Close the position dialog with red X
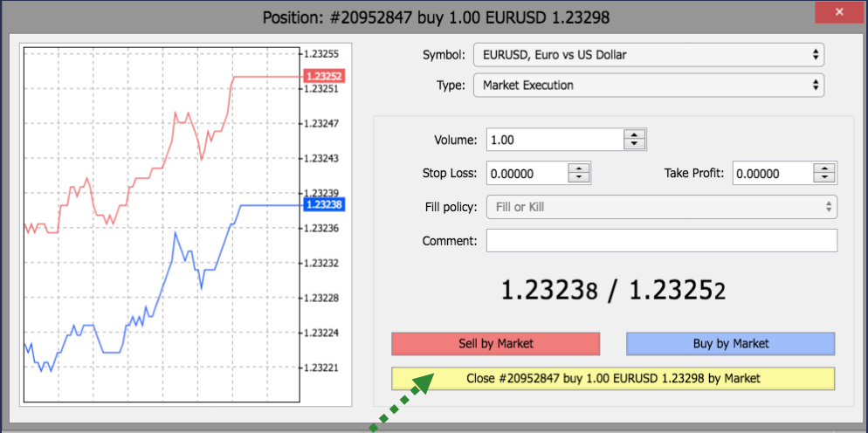 pos(839,12)
